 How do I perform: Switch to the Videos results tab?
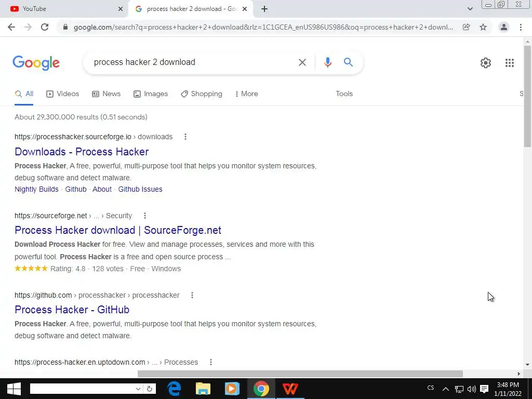[x=63, y=94]
